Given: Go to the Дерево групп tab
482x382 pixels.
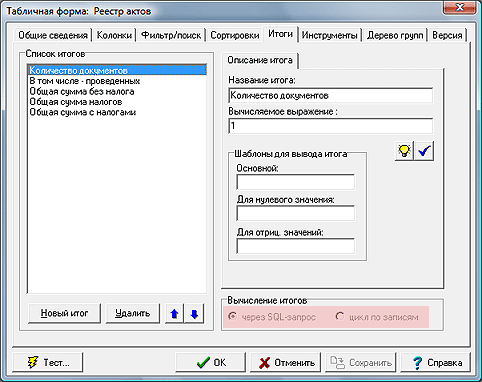Looking at the screenshot, I should tap(395, 35).
